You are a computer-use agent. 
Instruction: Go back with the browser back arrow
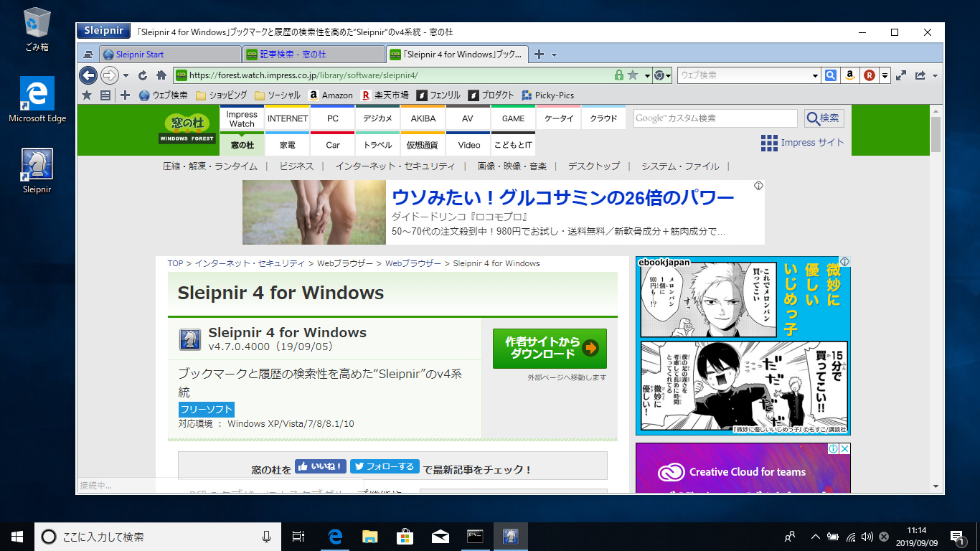(x=88, y=75)
